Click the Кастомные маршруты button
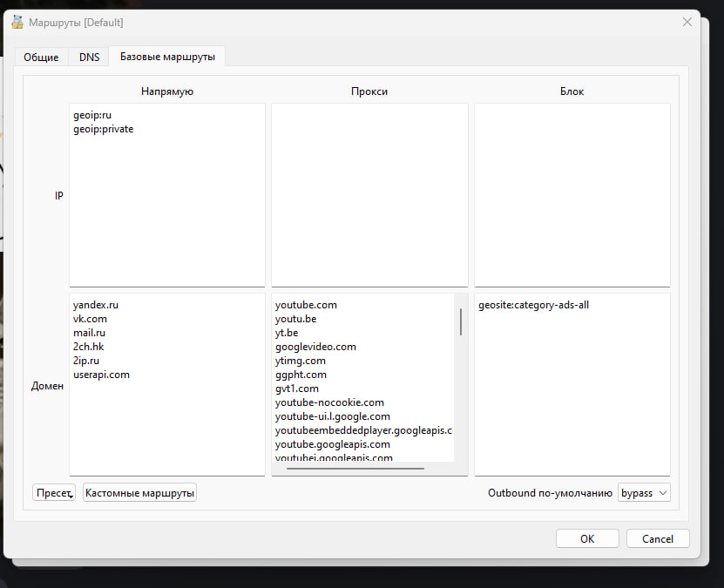Viewport: 724px width, 588px height. click(139, 492)
